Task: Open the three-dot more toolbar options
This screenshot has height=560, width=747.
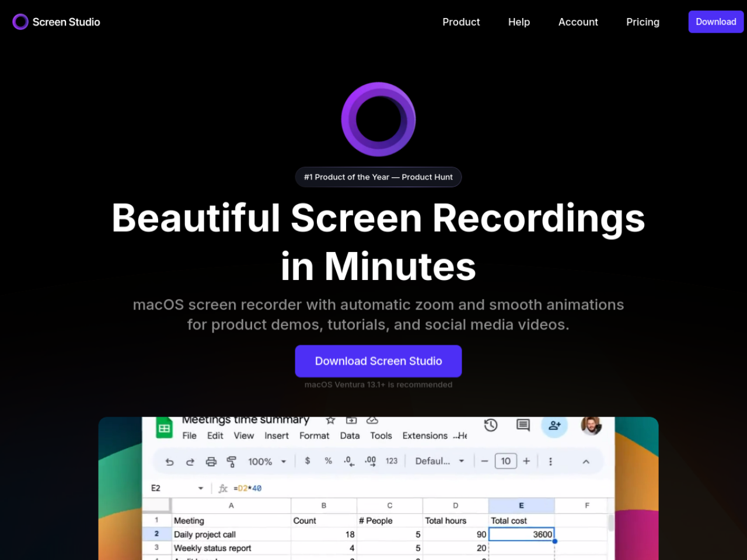Action: point(550,461)
